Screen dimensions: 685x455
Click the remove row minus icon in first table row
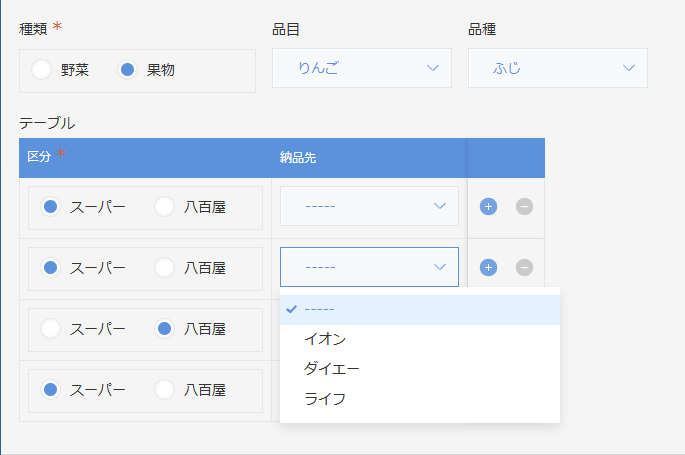524,207
